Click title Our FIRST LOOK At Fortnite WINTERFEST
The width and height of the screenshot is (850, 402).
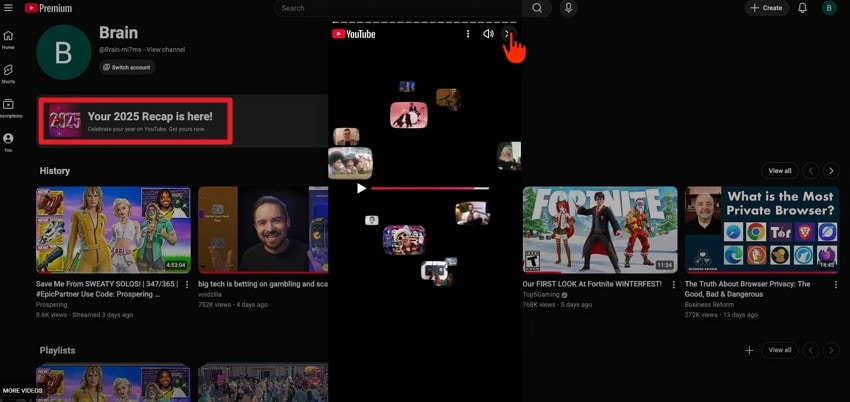pos(592,284)
